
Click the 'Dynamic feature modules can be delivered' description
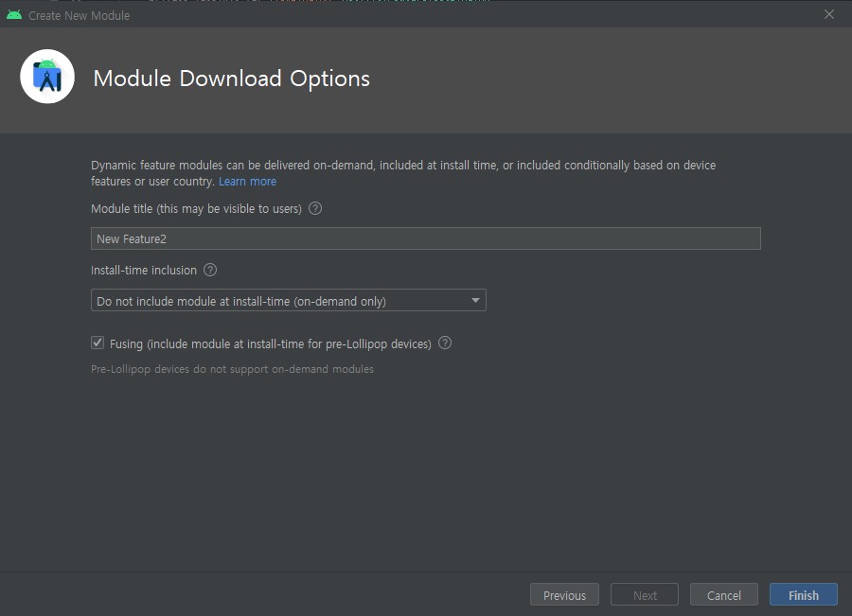coord(403,173)
